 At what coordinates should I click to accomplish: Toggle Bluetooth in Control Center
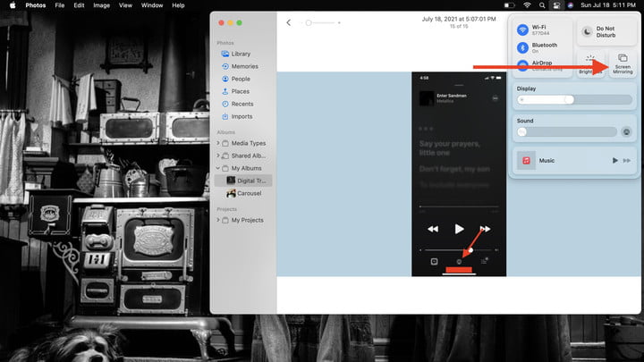[x=524, y=47]
